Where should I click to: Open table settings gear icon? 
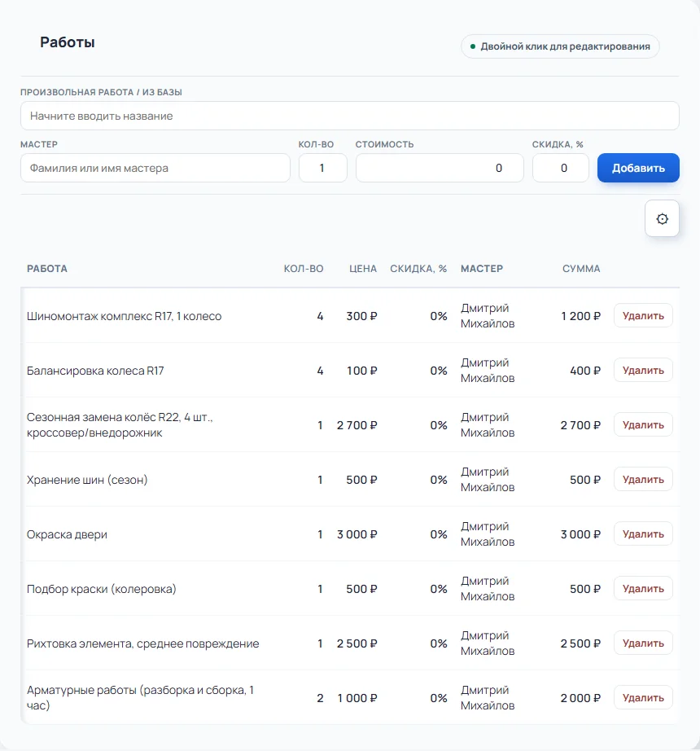pyautogui.click(x=662, y=219)
